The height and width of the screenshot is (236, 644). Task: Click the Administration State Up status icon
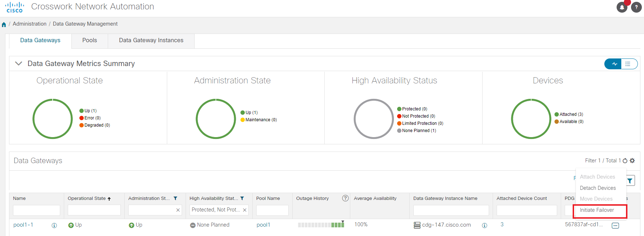(x=132, y=225)
